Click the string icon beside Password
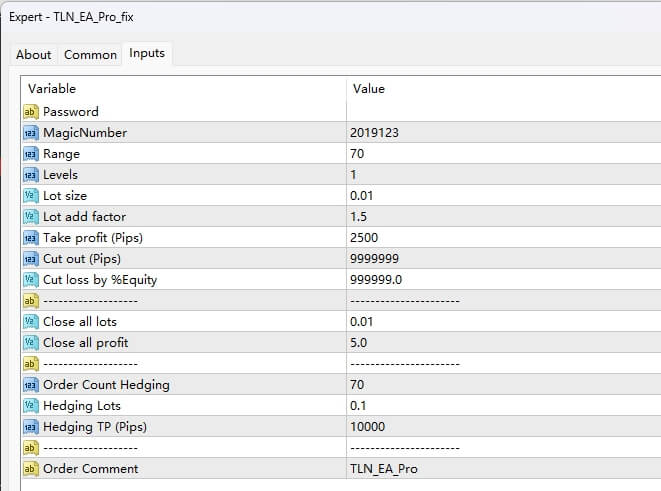 (x=30, y=112)
